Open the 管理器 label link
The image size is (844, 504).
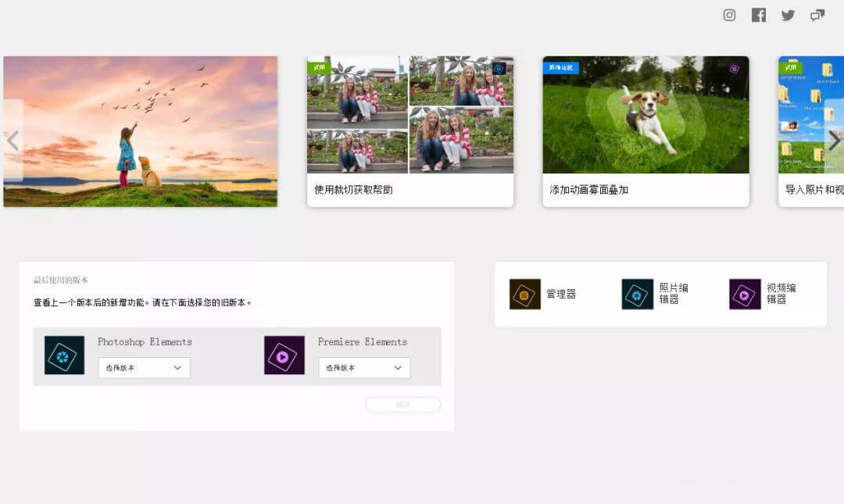click(561, 294)
